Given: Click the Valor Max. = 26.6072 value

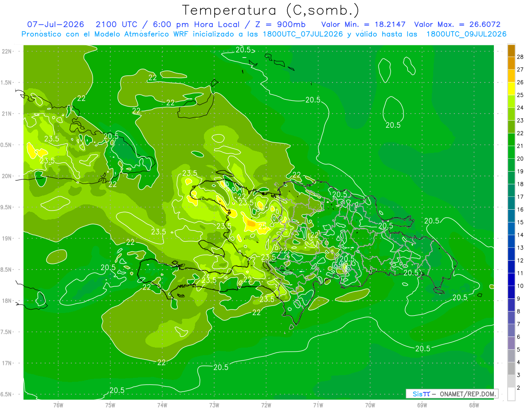Looking at the screenshot, I should point(458,24).
